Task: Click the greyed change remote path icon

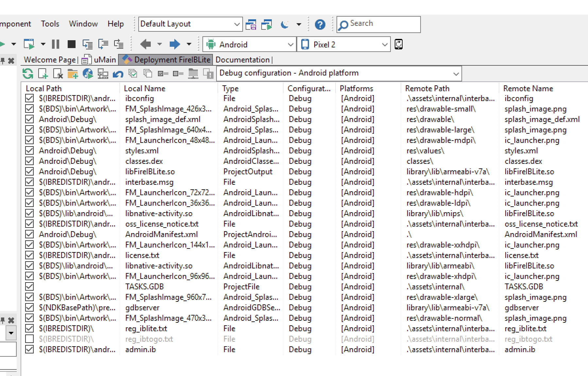Action: [x=193, y=74]
